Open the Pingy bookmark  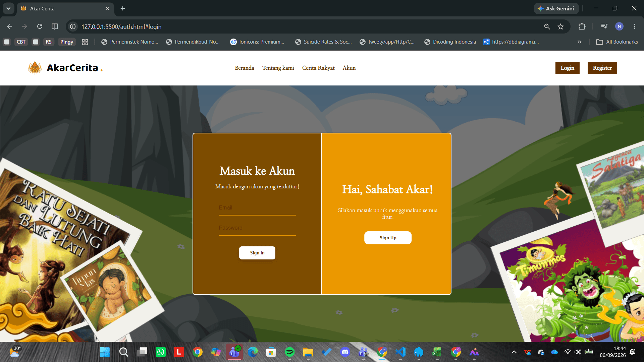tap(67, 42)
